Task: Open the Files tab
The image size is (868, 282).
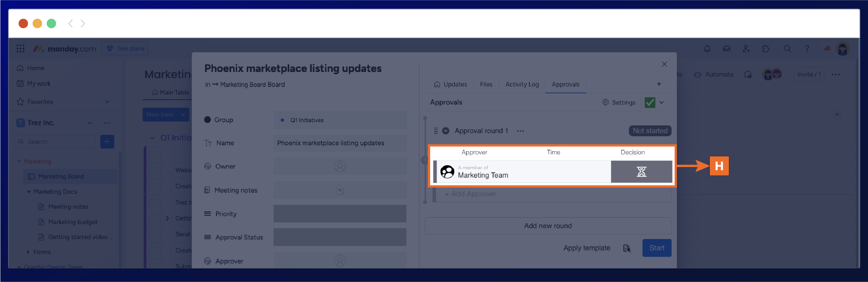Action: point(486,84)
